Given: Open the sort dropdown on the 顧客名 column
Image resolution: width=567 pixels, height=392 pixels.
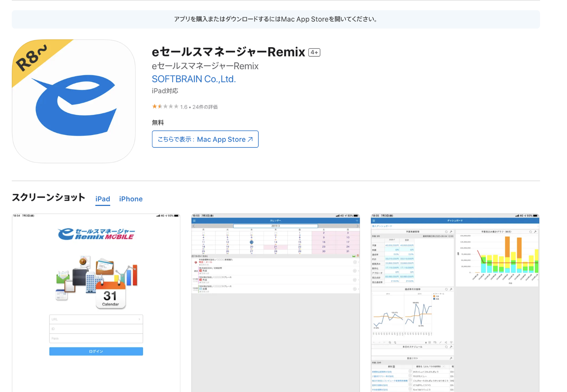Looking at the screenshot, I should (443, 366).
